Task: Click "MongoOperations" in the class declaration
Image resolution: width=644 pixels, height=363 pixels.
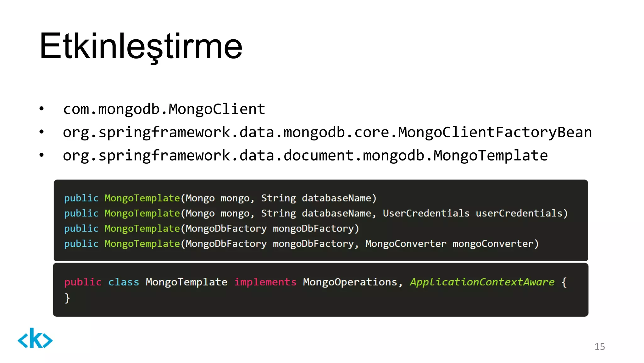Action: pos(350,282)
